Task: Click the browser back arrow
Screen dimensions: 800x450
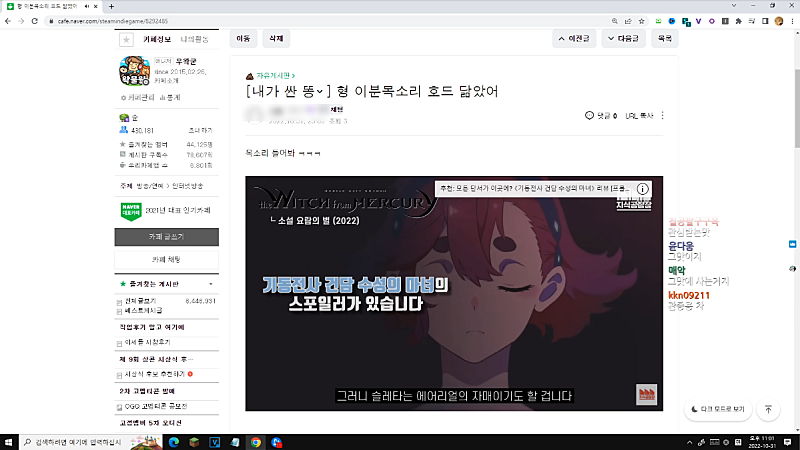Action: coord(8,21)
